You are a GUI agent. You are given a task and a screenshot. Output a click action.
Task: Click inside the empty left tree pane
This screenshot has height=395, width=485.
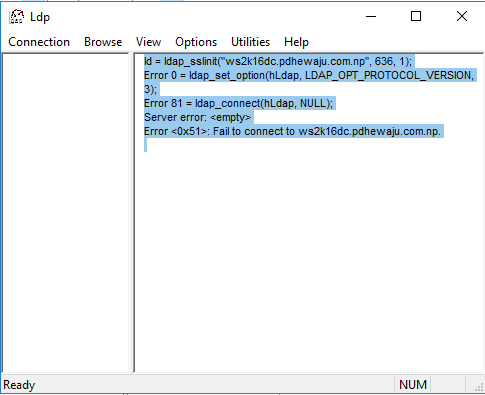65,213
